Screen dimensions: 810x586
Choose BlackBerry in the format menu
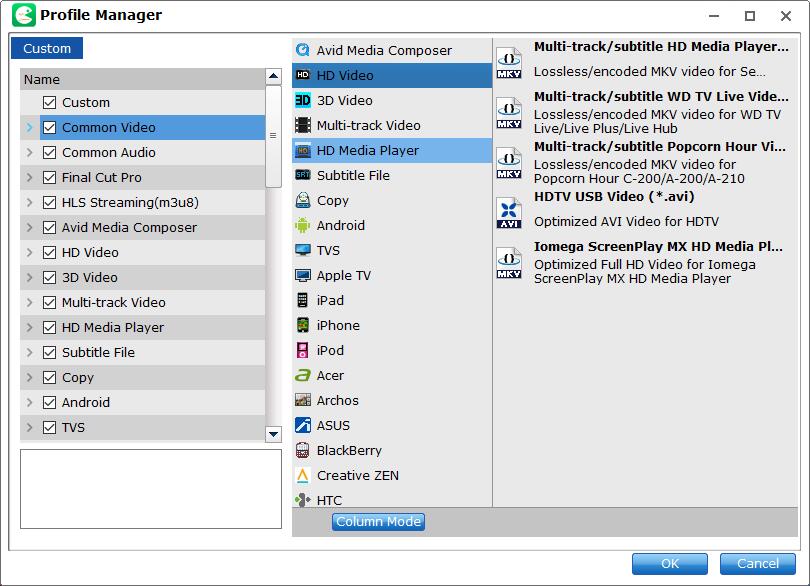point(392,450)
